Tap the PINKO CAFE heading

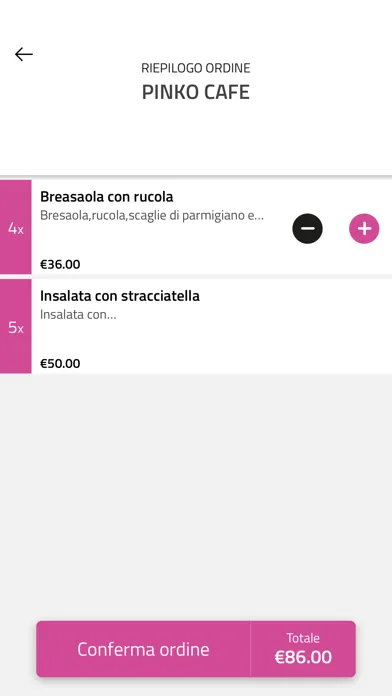pos(196,92)
